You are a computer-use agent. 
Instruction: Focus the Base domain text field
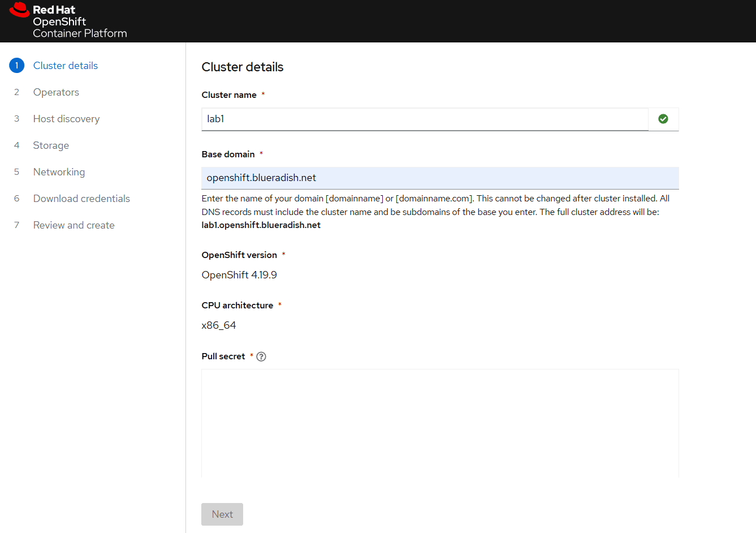click(x=440, y=178)
